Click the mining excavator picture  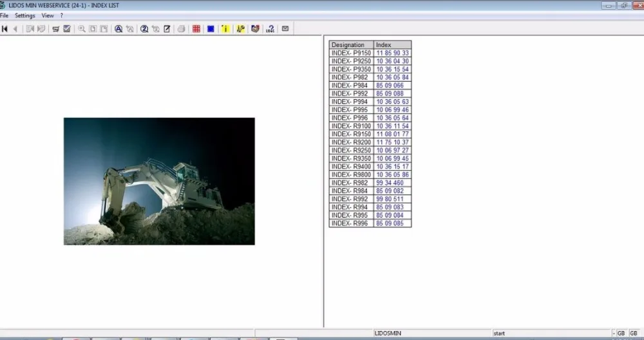pyautogui.click(x=159, y=182)
